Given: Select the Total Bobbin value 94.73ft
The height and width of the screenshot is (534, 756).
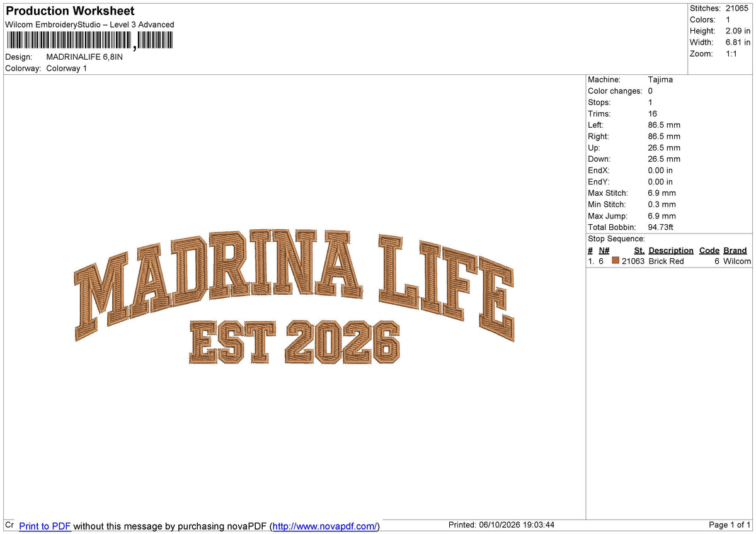Looking at the screenshot, I should pyautogui.click(x=661, y=227).
